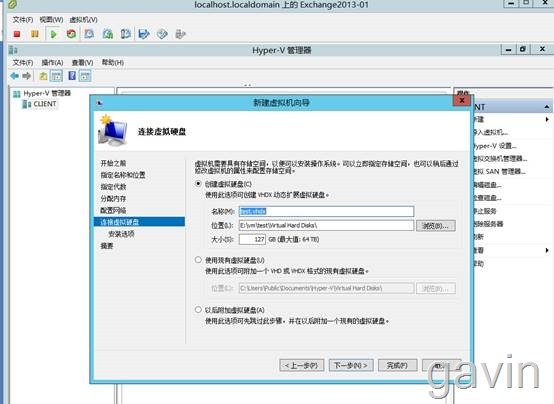Open the 操作(A) menu

52,63
